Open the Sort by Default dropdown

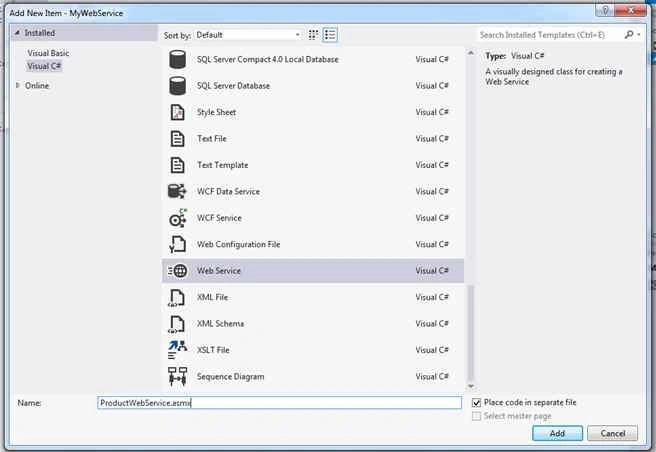[x=248, y=35]
